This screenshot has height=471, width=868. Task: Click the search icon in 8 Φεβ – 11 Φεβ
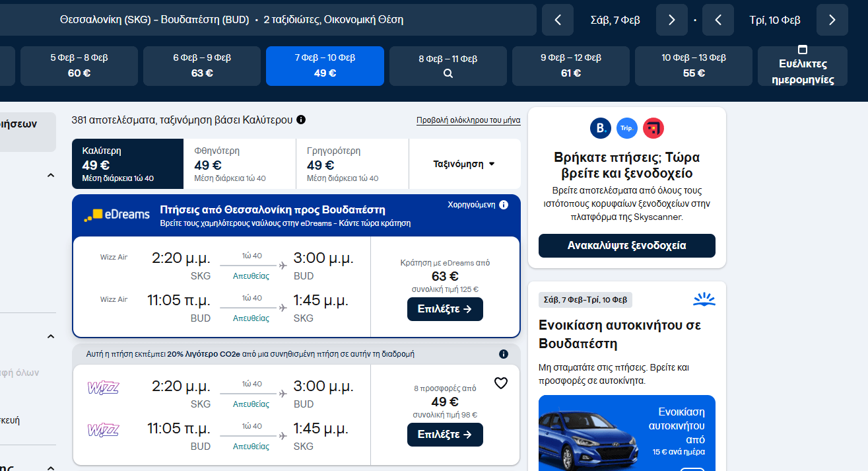448,73
